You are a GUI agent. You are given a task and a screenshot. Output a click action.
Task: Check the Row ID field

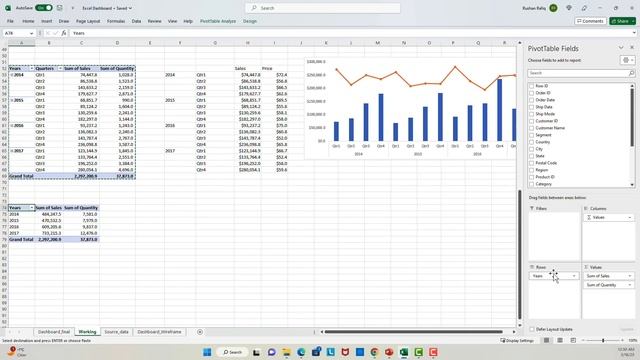531,86
